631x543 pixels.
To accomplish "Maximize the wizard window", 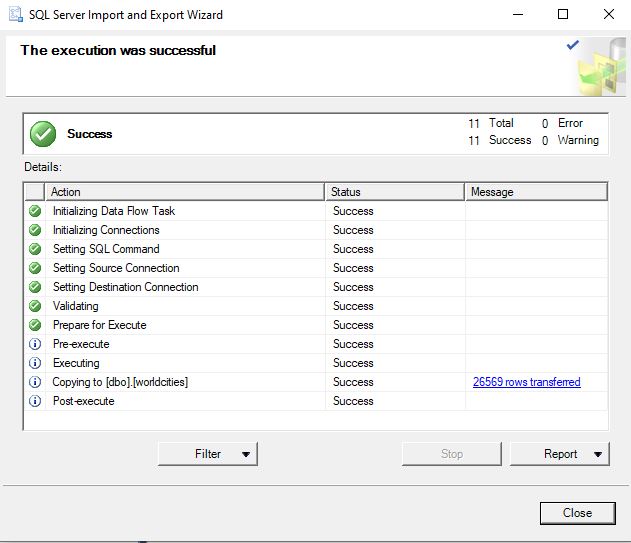I will [563, 15].
